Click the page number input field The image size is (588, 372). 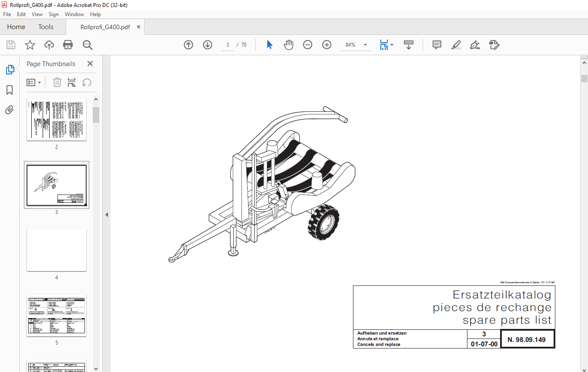pos(228,45)
